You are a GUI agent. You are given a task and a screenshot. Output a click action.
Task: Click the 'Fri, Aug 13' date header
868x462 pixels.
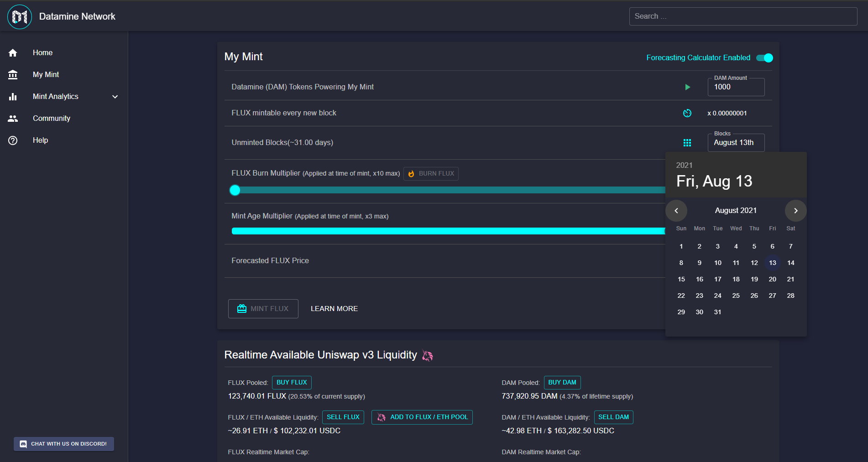click(714, 182)
